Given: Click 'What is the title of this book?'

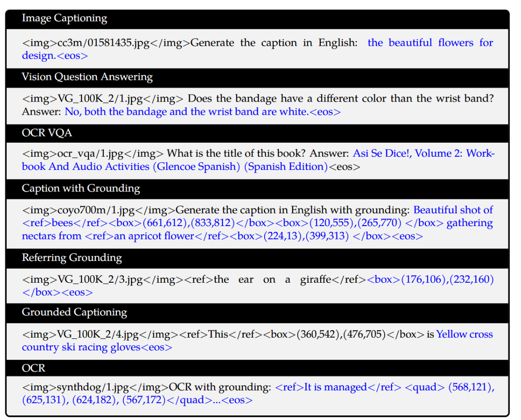Looking at the screenshot, I should point(236,154).
